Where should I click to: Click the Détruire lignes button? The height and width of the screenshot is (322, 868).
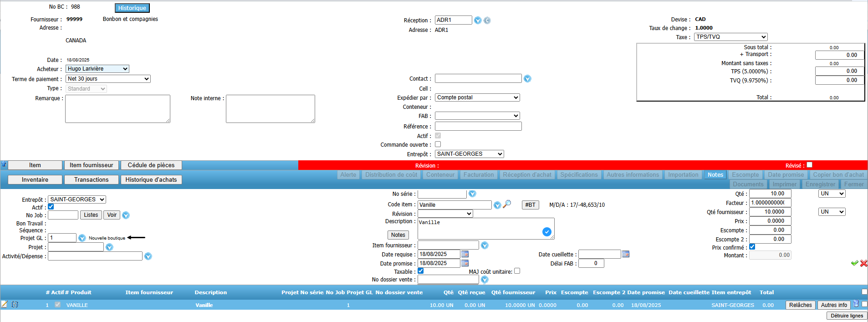[847, 316]
